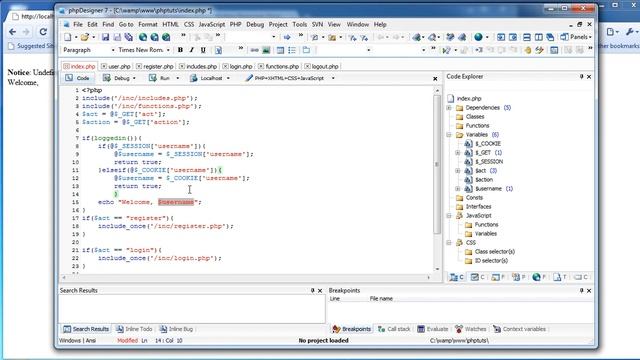Toggle Underline formatting button
Viewport: 640px width, 360px height.
click(x=203, y=50)
